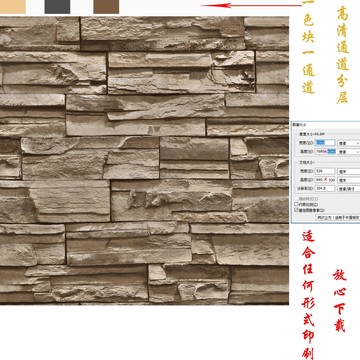Select the brown color swatch

[x=106, y=7]
